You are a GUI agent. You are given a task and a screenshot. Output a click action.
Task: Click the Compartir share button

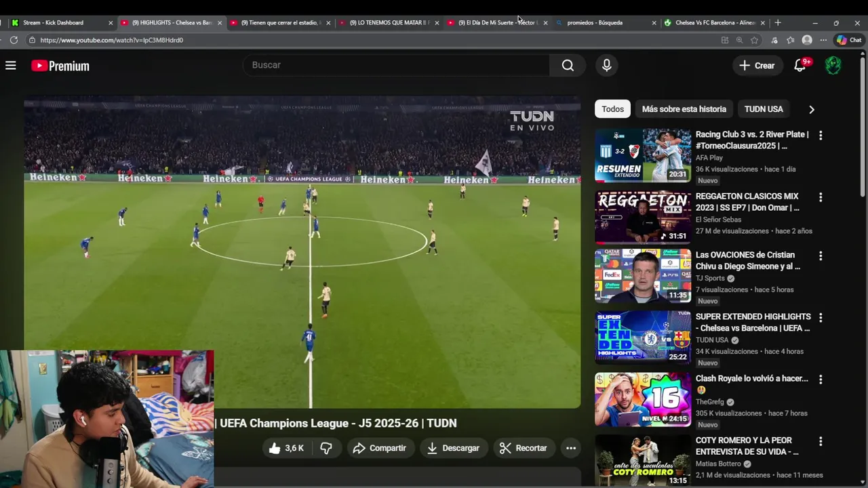[x=379, y=448]
